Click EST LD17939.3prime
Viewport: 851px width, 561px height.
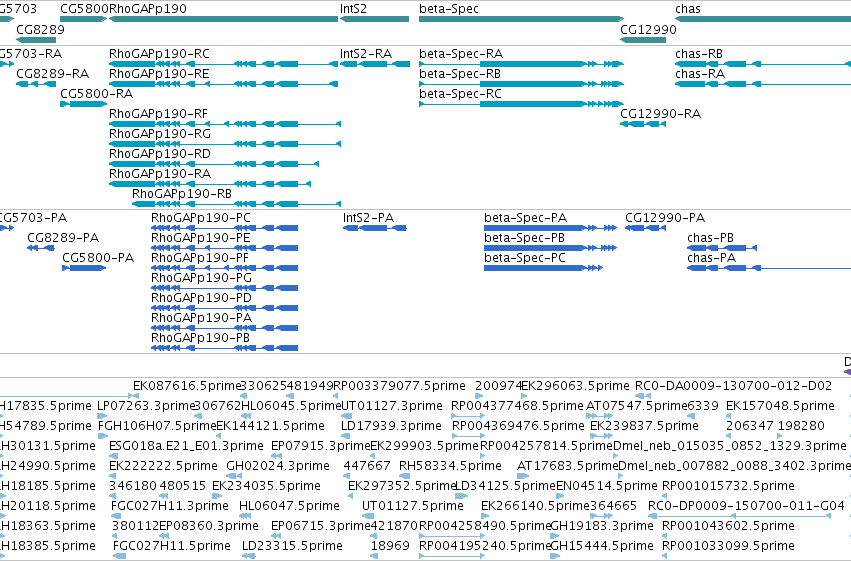click(x=391, y=426)
